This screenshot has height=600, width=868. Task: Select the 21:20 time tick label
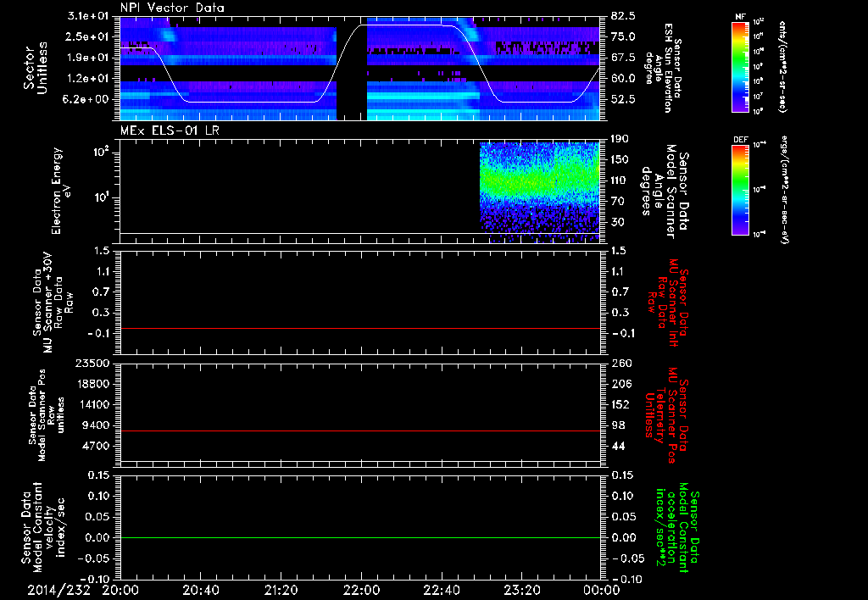click(x=281, y=589)
